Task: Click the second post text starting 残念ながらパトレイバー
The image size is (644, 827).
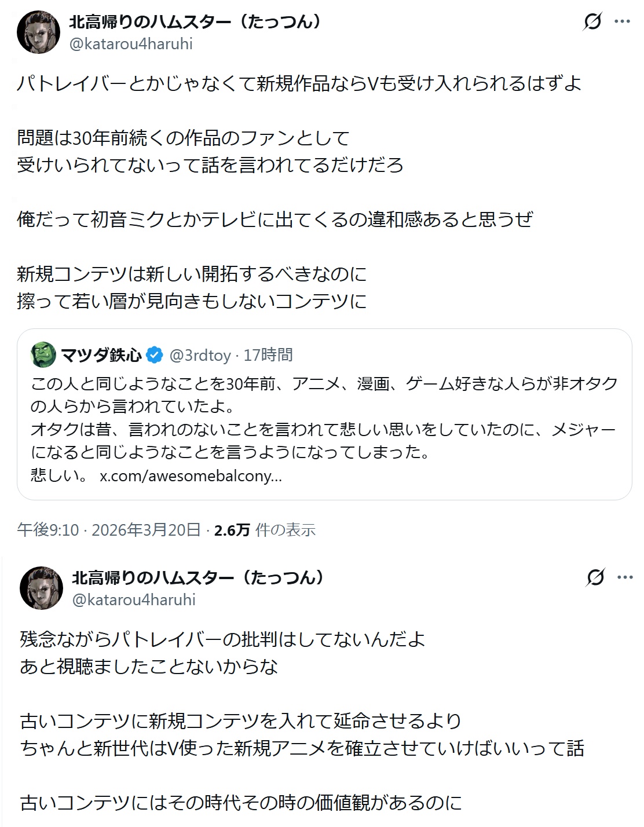Action: tap(223, 639)
